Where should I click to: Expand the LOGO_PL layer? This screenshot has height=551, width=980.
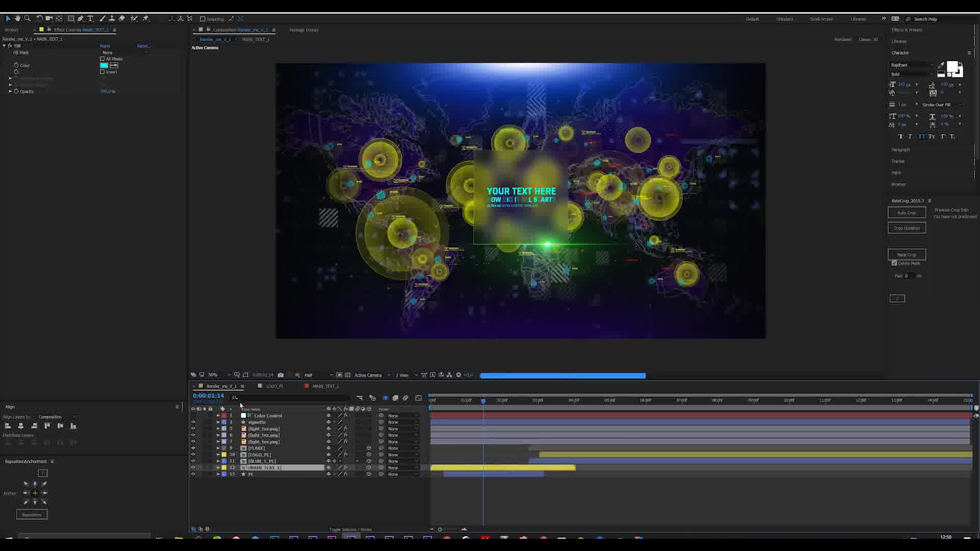[218, 455]
